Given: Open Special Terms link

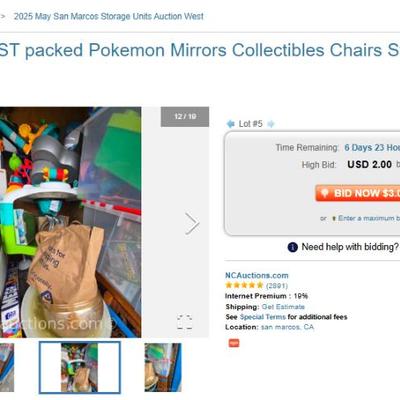Looking at the screenshot, I should (263, 317).
